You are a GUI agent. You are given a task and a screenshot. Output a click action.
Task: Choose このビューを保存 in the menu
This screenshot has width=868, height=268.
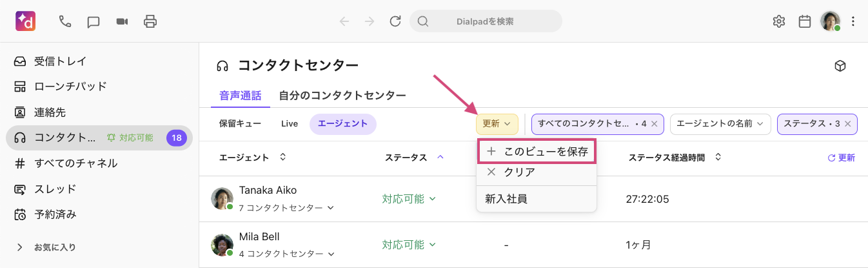537,152
